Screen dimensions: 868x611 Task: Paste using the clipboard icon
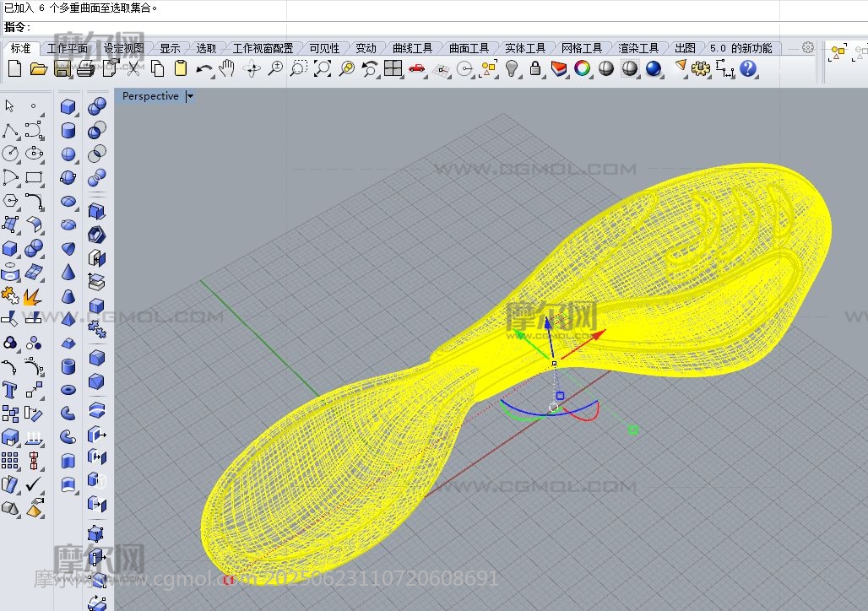181,68
